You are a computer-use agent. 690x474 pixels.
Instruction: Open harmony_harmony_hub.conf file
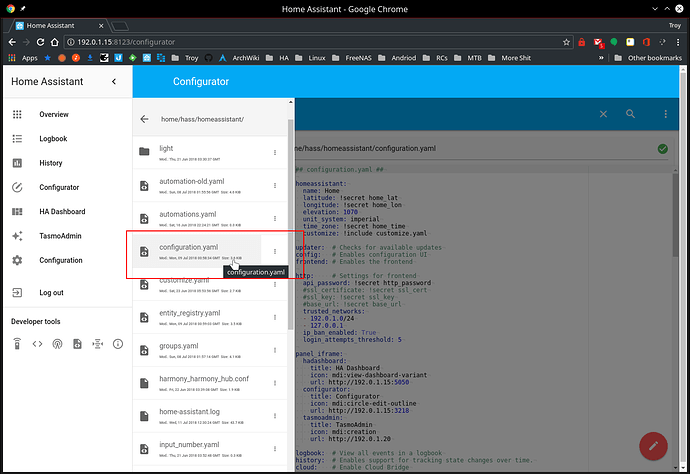[210, 383]
